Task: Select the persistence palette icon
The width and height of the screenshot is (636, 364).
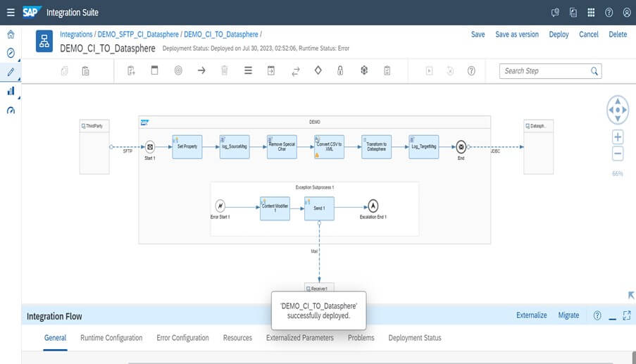Action: click(364, 70)
